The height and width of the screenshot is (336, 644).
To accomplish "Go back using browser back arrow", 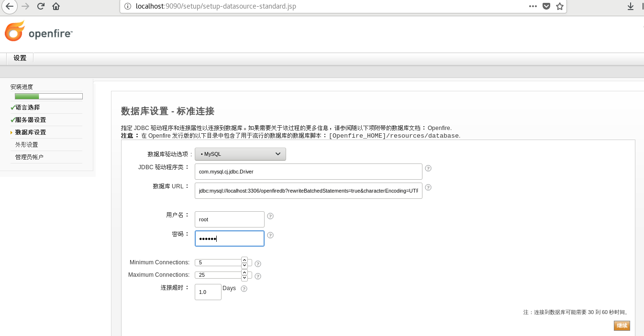I will tap(9, 7).
